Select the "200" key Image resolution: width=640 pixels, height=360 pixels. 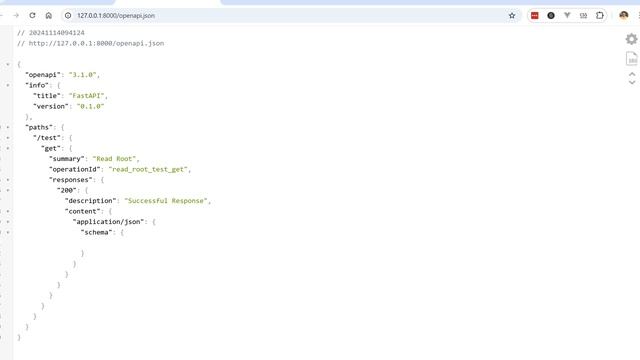point(67,191)
